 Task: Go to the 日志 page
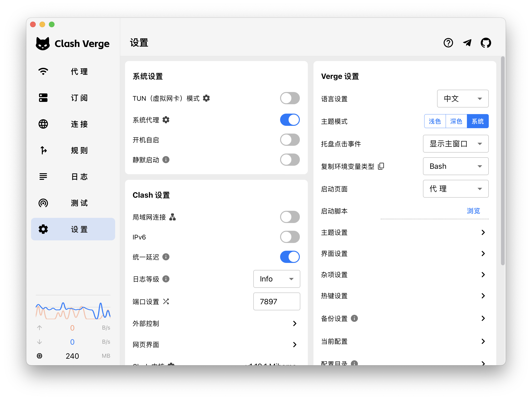tap(73, 177)
